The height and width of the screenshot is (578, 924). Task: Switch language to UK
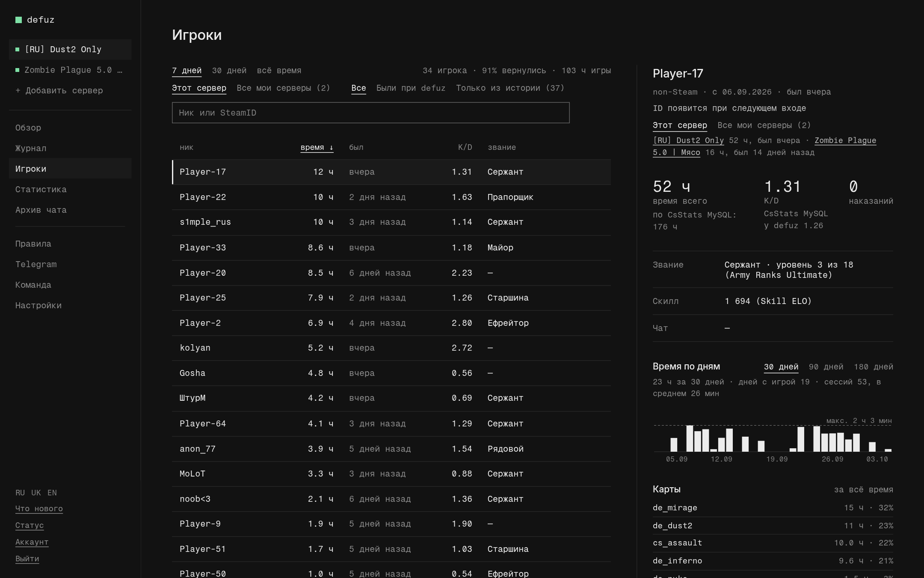(36, 492)
